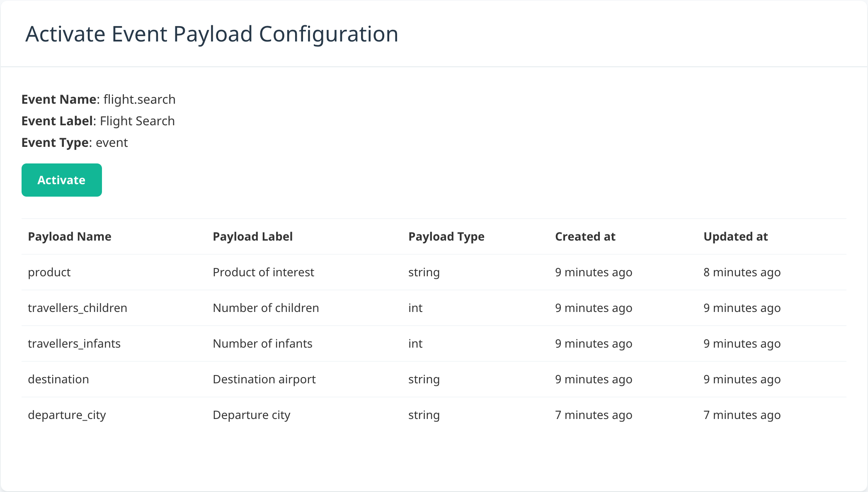The width and height of the screenshot is (868, 492).
Task: Select the departure_city payload name
Action: (67, 415)
